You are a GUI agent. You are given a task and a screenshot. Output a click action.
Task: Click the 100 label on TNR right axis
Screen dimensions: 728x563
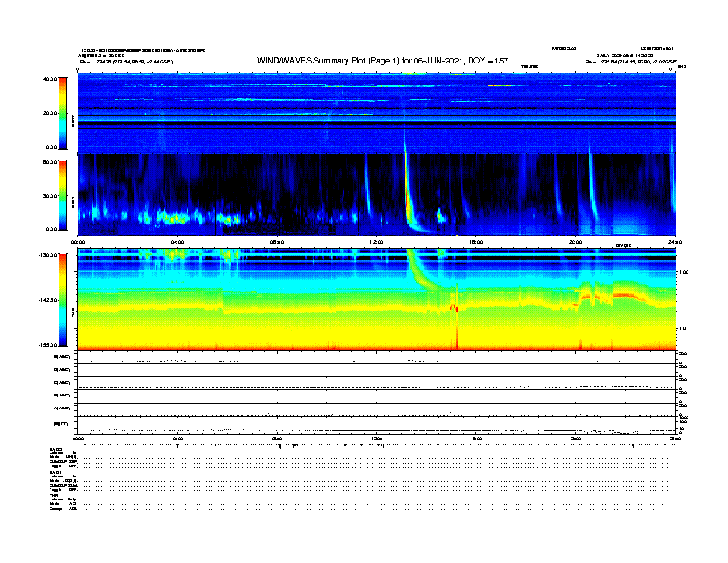(x=684, y=272)
